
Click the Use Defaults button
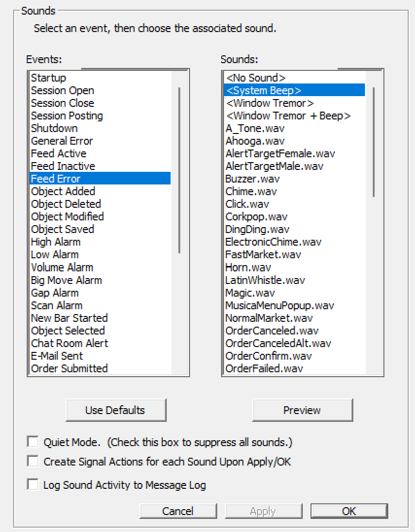pyautogui.click(x=116, y=410)
